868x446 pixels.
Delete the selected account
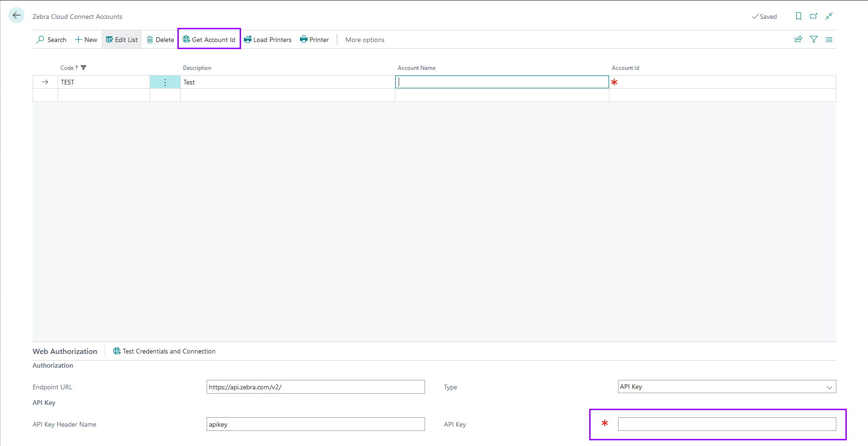160,40
